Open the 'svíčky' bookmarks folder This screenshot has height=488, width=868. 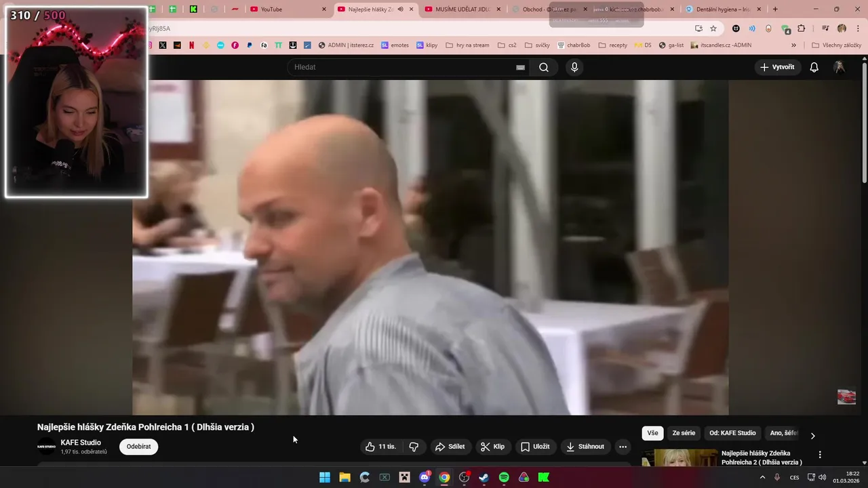coord(537,45)
